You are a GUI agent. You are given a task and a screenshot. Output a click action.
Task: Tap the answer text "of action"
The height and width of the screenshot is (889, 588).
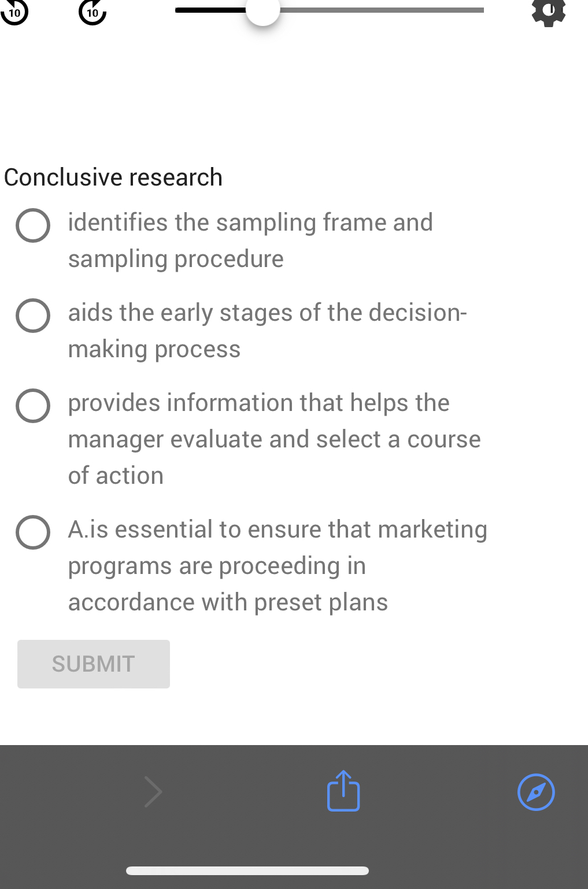pos(116,475)
